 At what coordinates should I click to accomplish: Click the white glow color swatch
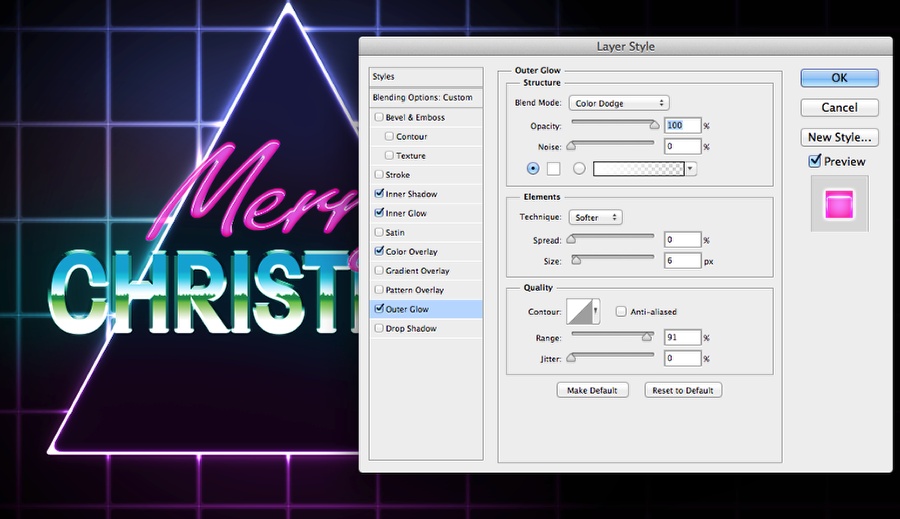tap(553, 168)
